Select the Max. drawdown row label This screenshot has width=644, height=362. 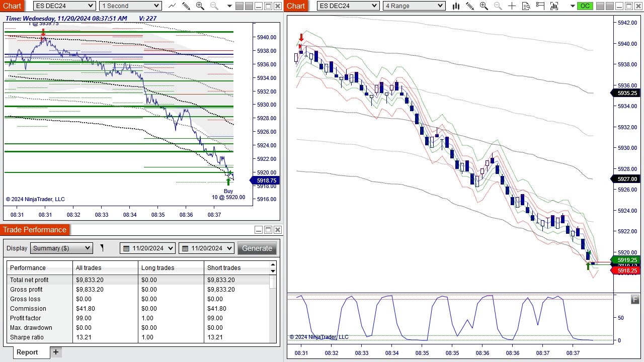(31, 328)
